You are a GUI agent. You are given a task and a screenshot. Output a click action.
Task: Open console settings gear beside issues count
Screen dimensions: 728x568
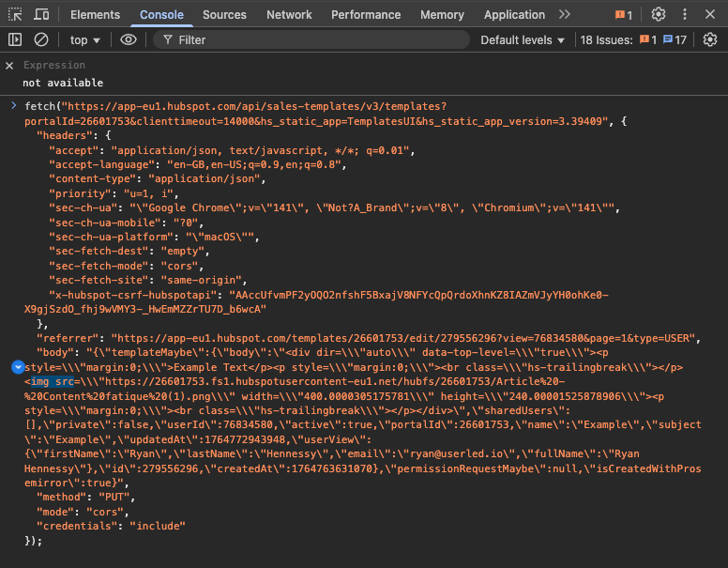click(710, 40)
